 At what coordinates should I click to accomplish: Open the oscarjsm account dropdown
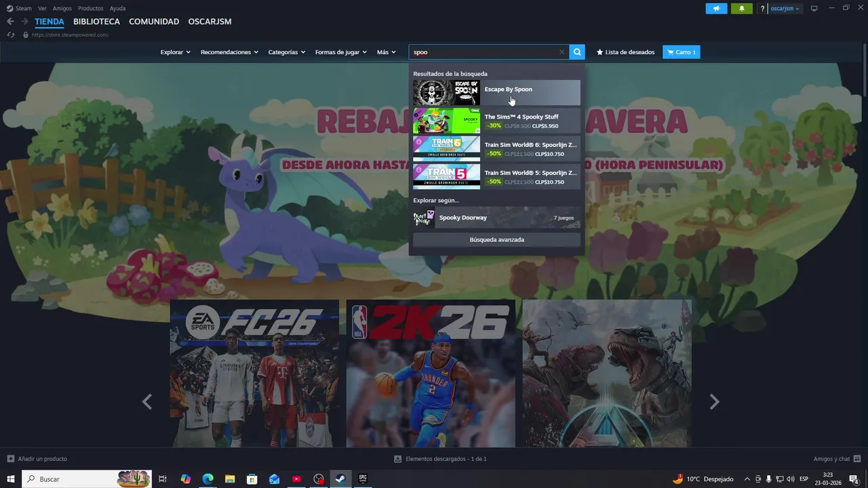tap(785, 9)
